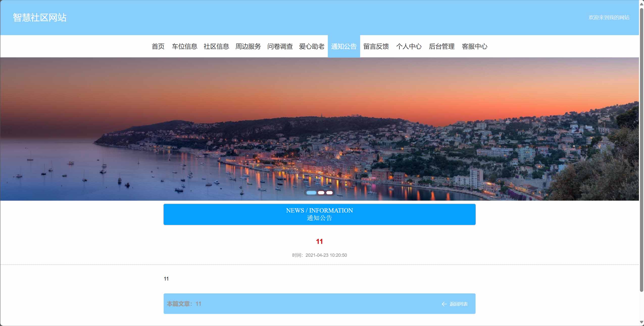644x326 pixels.
Task: Click the 爱心助老 menu item
Action: [x=312, y=46]
